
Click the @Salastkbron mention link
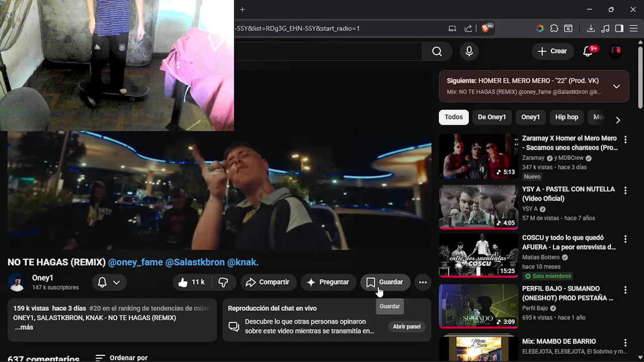click(195, 262)
